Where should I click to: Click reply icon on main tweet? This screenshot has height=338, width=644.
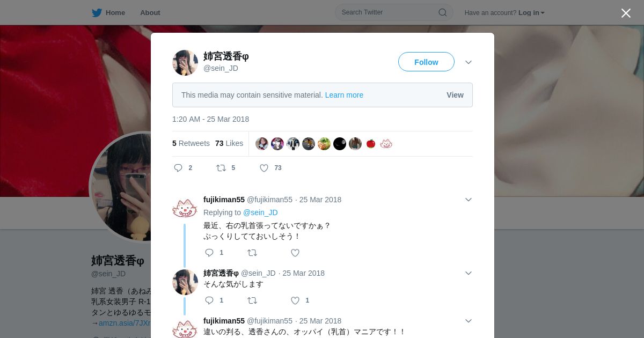[x=178, y=168]
